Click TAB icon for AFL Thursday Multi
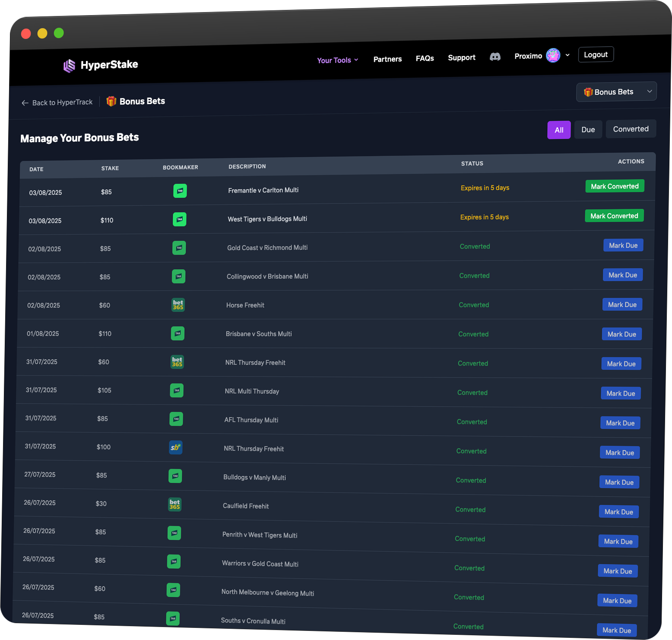Screen dimensions: 672x640 pos(176,419)
